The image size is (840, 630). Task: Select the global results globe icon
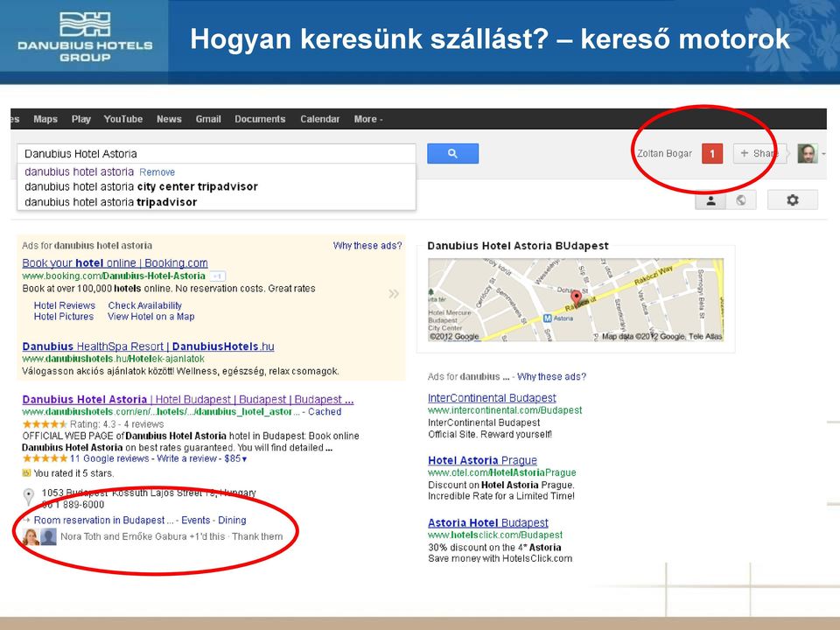click(x=741, y=199)
